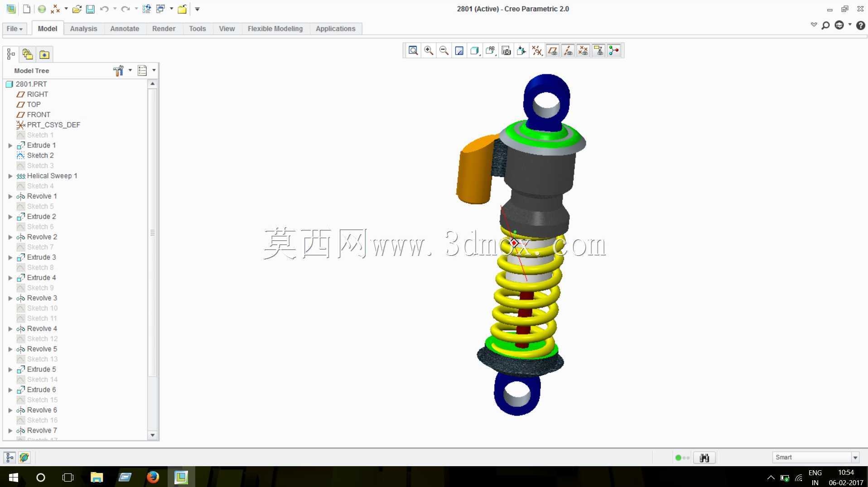Undo the last action

coord(104,9)
